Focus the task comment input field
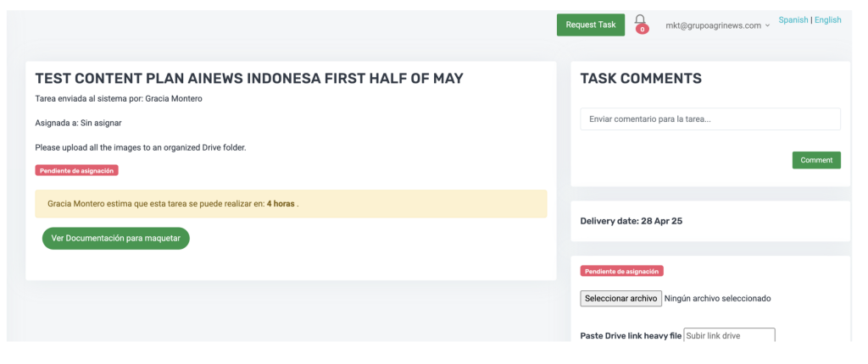 click(x=709, y=119)
